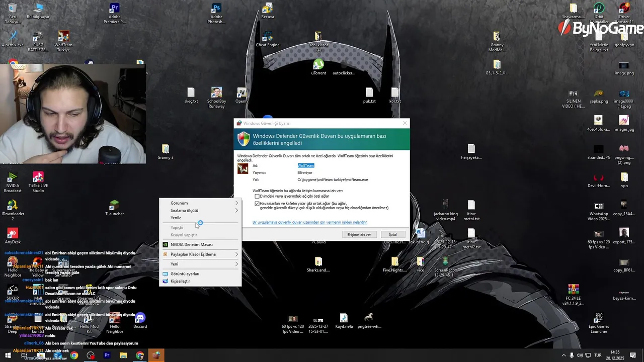Show hidden icons in system tray
Viewport: 644px width, 362px height.
coord(563,355)
